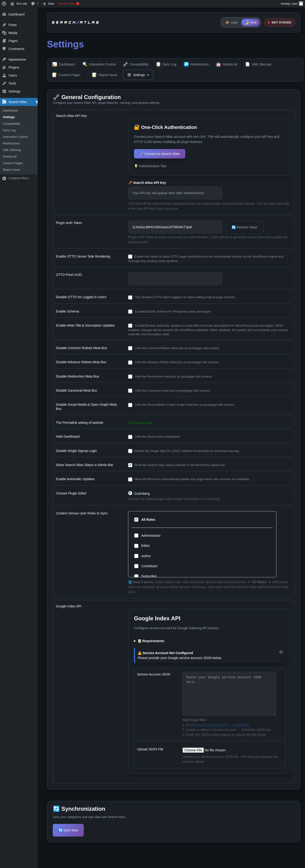Click the Collapse Menu arrow icon
Screen dimensions: 305x868
[x=4, y=178]
